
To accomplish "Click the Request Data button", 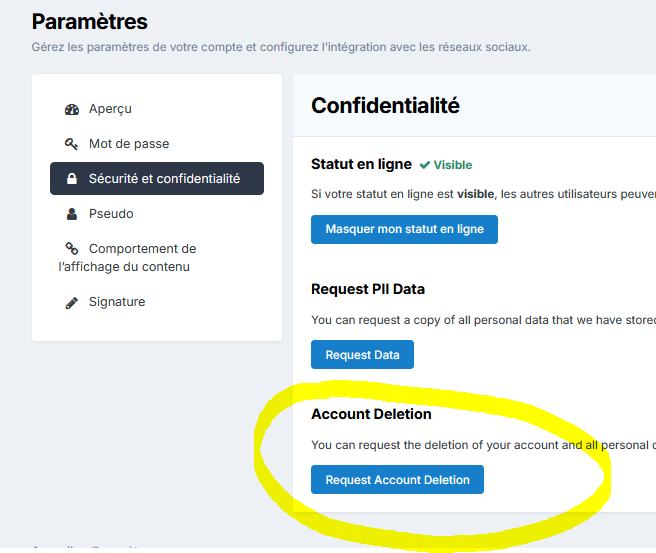I will point(362,355).
